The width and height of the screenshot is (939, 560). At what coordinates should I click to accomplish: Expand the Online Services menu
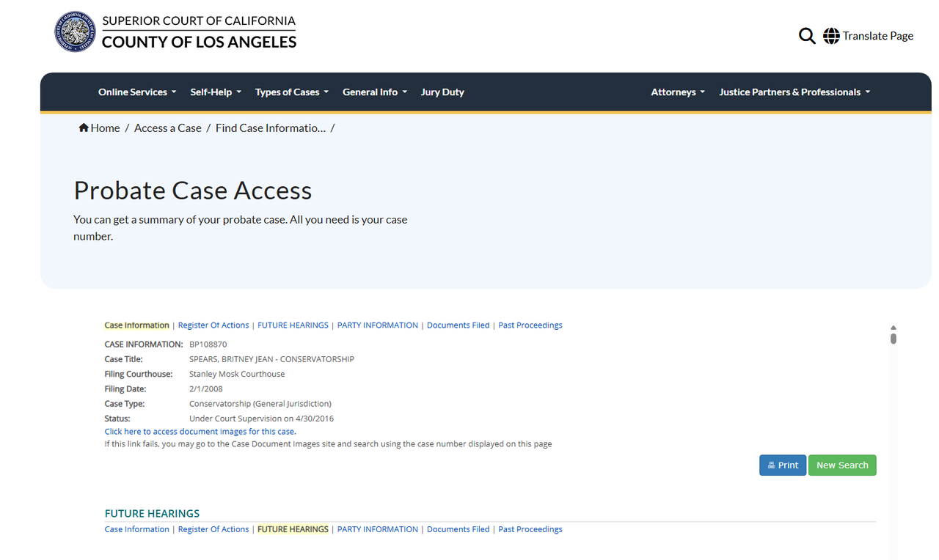pos(137,92)
